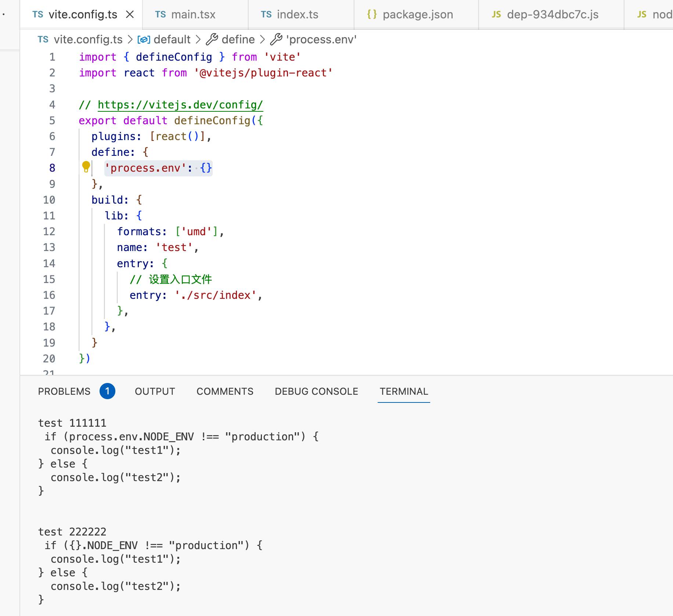The image size is (673, 616).
Task: Click the lightbulb quick-fix icon on line 8
Action: [x=86, y=167]
